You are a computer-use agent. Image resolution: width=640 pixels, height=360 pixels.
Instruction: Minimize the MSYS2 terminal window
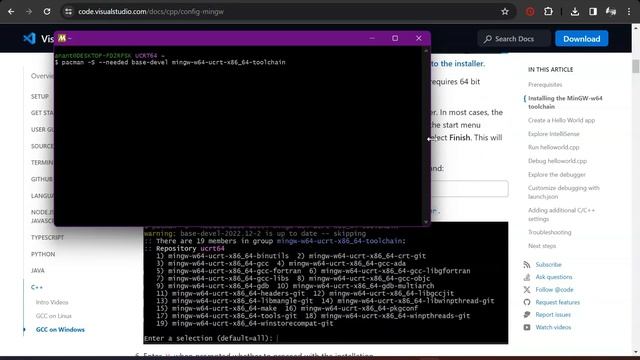tap(372, 38)
